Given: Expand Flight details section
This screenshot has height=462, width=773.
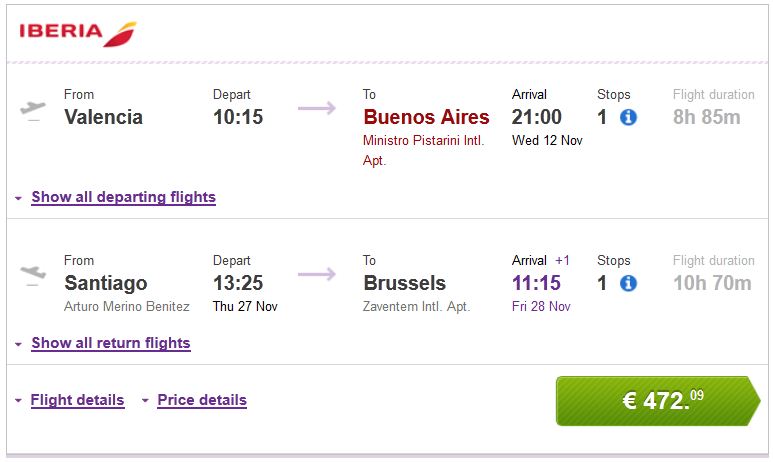Looking at the screenshot, I should (x=77, y=400).
